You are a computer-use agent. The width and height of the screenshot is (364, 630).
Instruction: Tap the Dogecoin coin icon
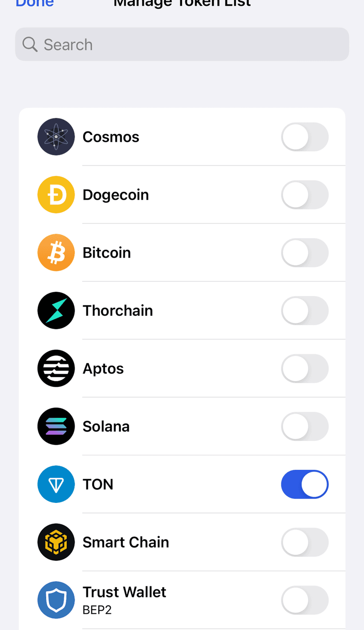pos(56,194)
